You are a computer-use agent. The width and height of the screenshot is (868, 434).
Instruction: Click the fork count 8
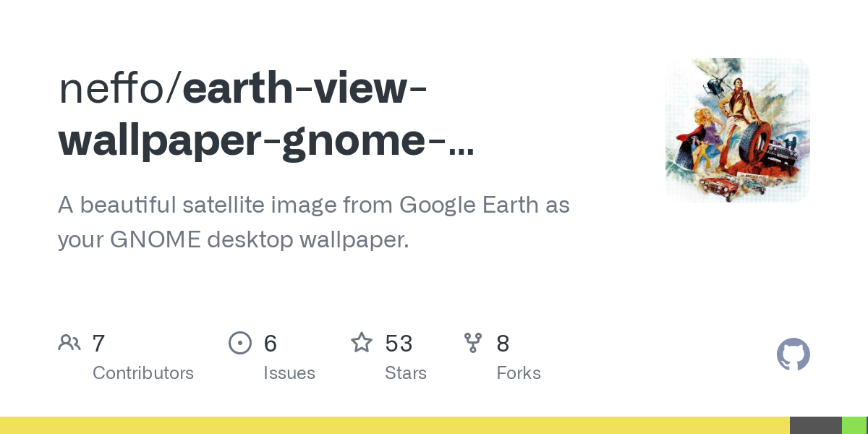click(x=503, y=343)
